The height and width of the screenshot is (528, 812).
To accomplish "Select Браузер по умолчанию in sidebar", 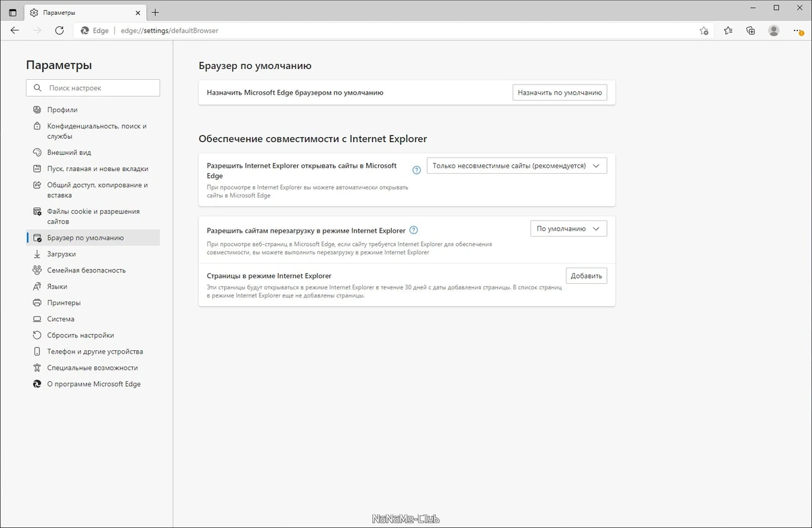I will click(x=93, y=237).
